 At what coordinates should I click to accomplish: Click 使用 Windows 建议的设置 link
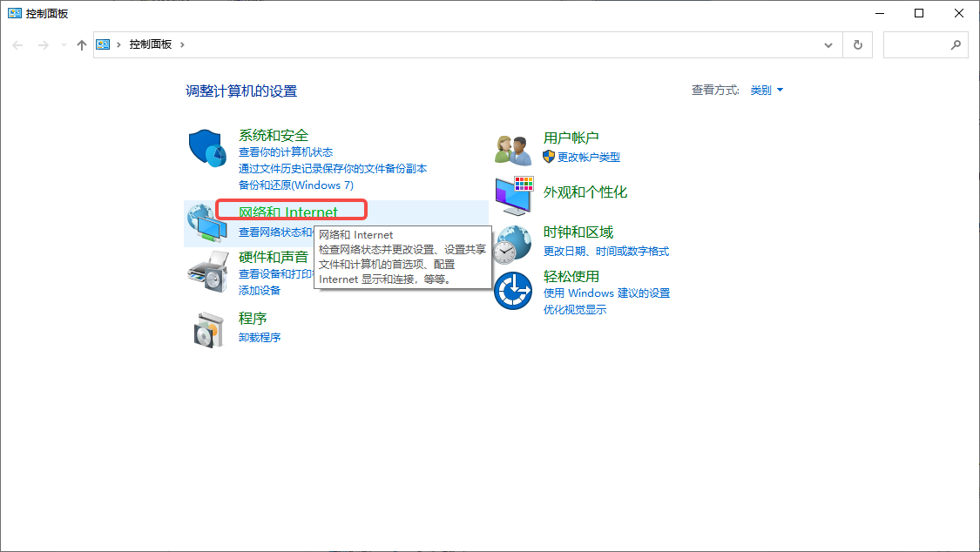point(606,293)
